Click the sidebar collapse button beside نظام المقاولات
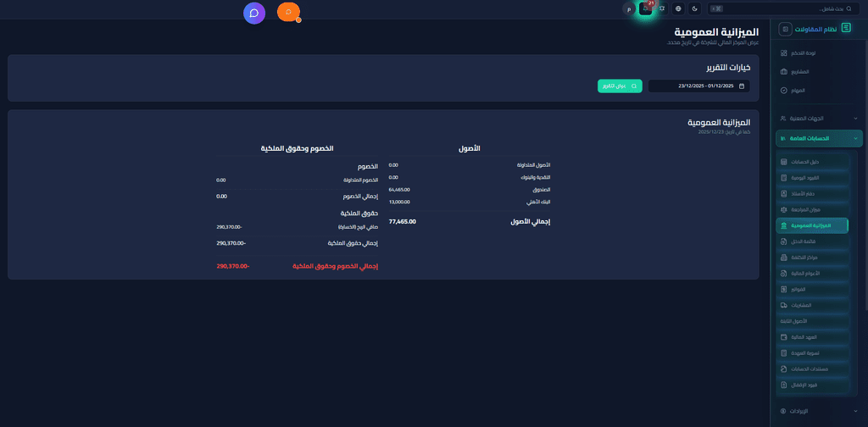 click(x=785, y=29)
